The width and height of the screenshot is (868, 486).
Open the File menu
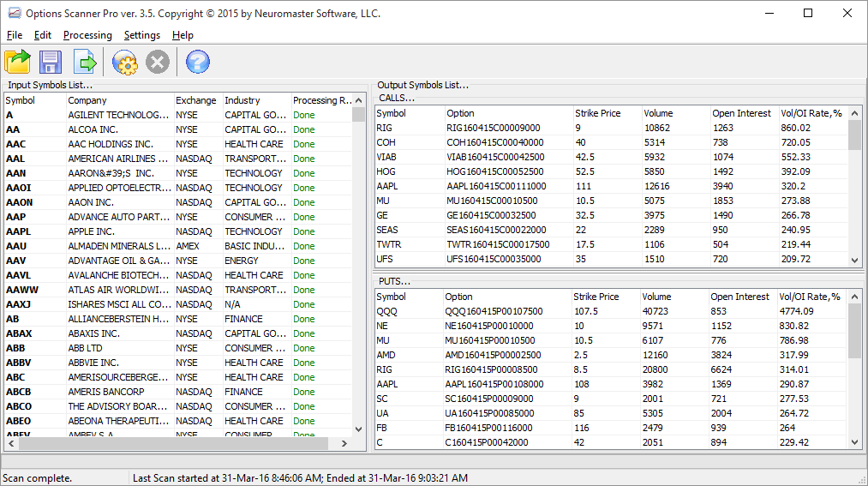[15, 35]
